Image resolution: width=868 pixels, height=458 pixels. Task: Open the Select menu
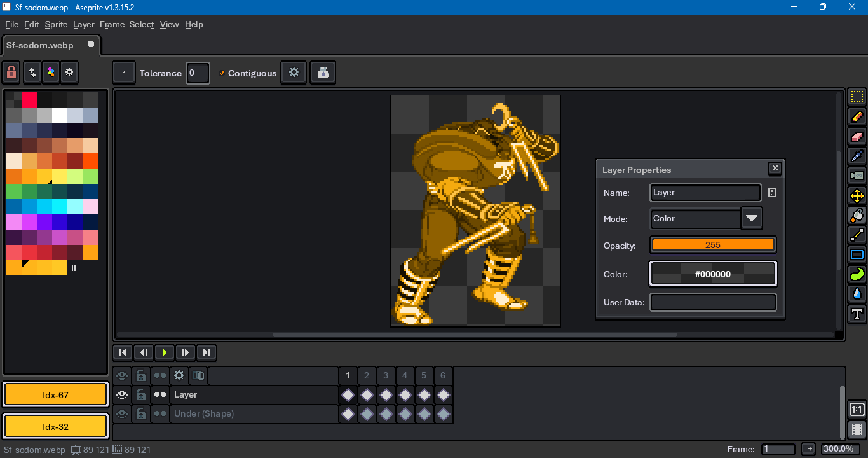[142, 24]
